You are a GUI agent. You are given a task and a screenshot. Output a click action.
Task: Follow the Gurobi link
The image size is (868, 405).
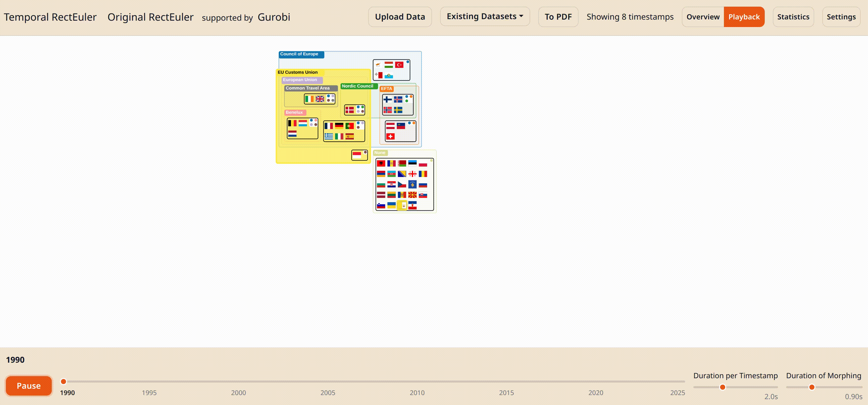tap(274, 17)
